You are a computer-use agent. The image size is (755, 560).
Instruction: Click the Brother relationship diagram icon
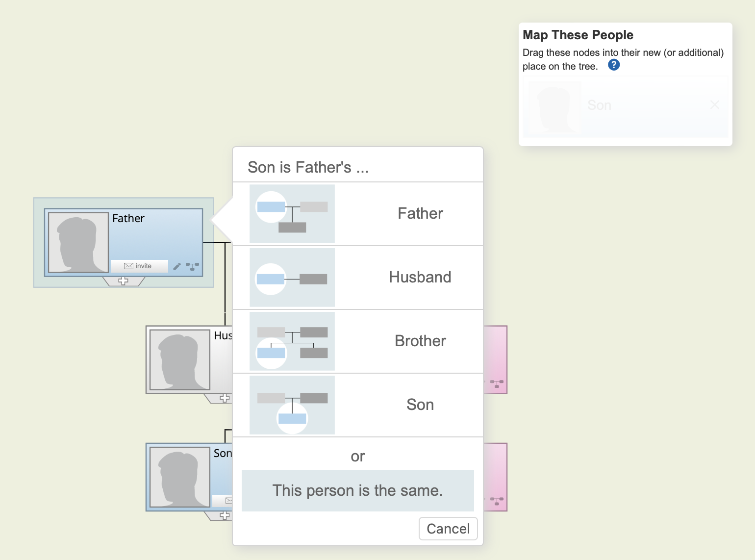(292, 341)
